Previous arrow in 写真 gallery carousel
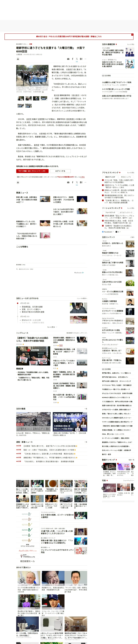The image size is (138, 644). [103, 488]
